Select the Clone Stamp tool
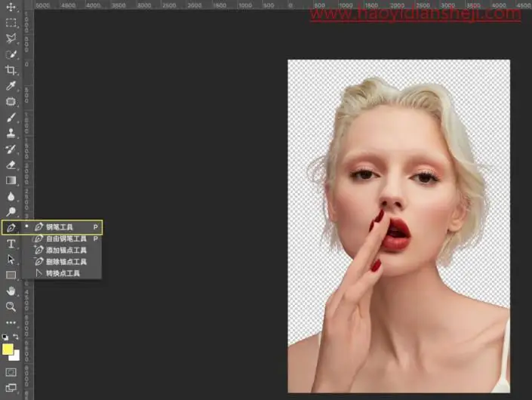 [x=11, y=133]
